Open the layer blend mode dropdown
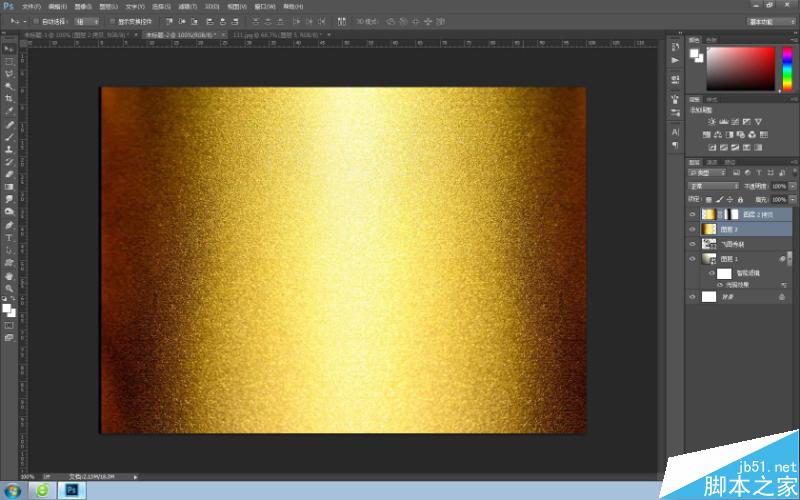Viewport: 800px width, 500px height. [713, 186]
